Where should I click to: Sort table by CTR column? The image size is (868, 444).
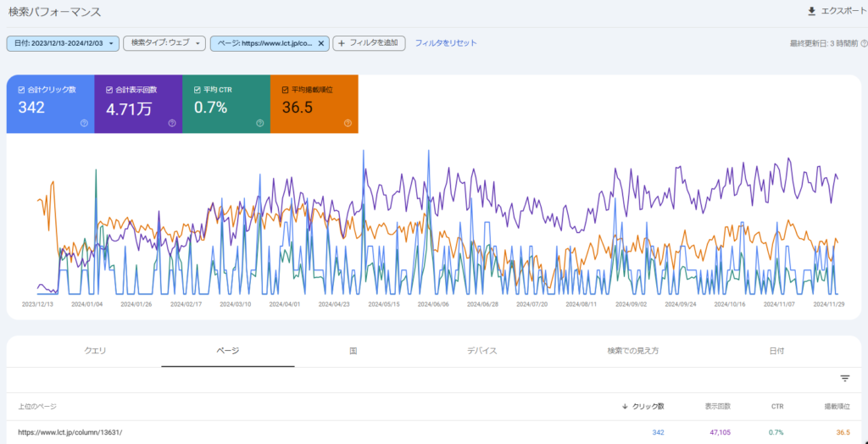777,407
